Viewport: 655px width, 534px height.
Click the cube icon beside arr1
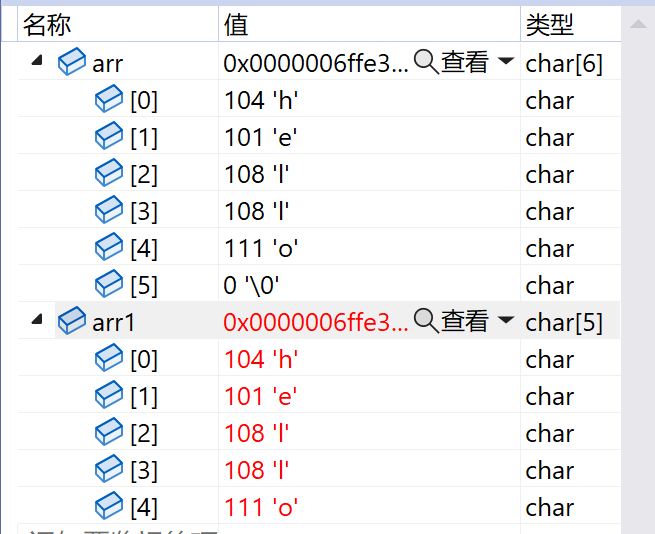[72, 321]
